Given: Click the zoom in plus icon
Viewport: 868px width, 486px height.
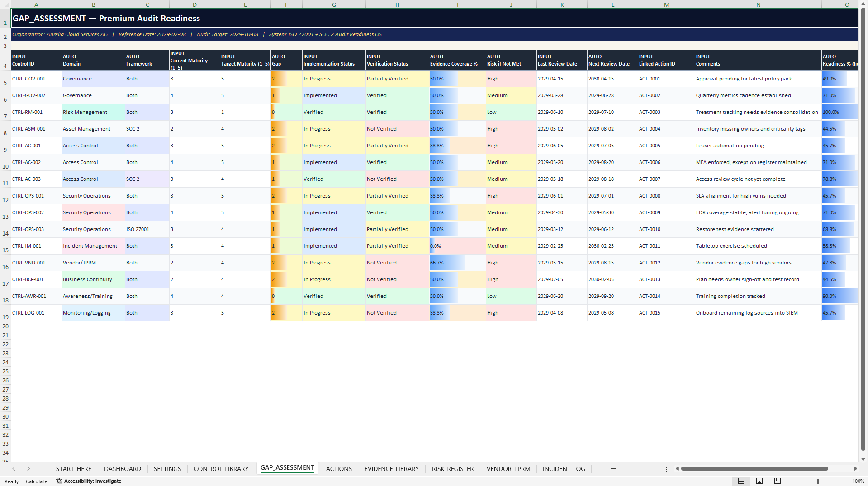Looking at the screenshot, I should pyautogui.click(x=844, y=481).
